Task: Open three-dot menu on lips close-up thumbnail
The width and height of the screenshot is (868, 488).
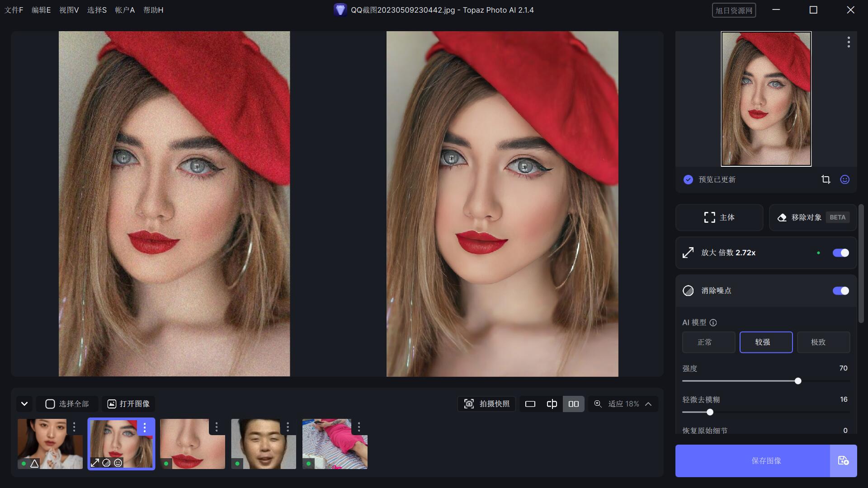Action: coord(217,427)
